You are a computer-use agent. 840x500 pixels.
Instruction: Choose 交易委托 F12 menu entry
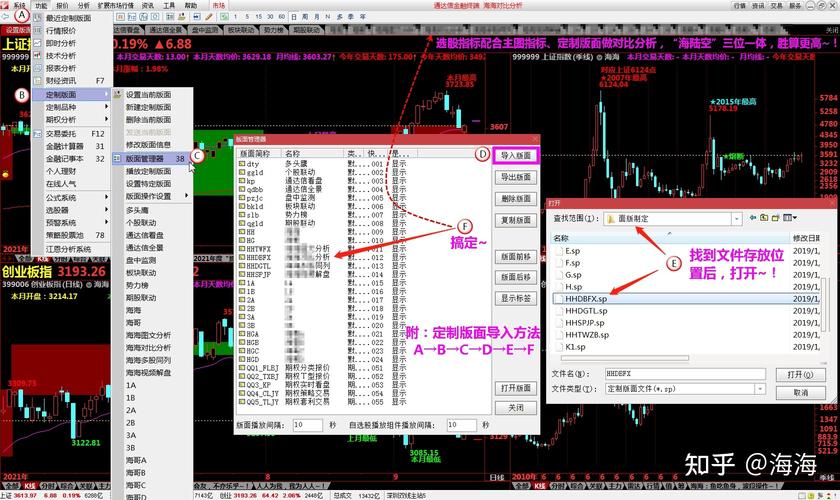pos(72,133)
